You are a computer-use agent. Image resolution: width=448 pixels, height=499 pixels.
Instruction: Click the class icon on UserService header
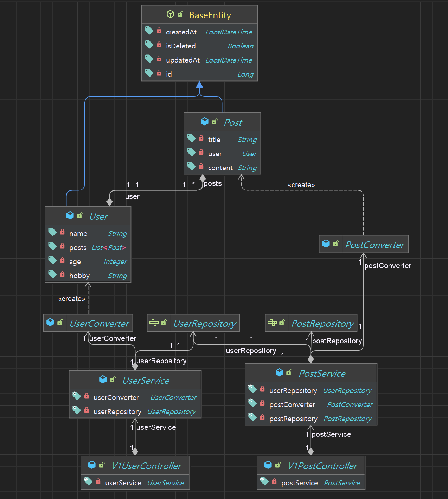[103, 380]
